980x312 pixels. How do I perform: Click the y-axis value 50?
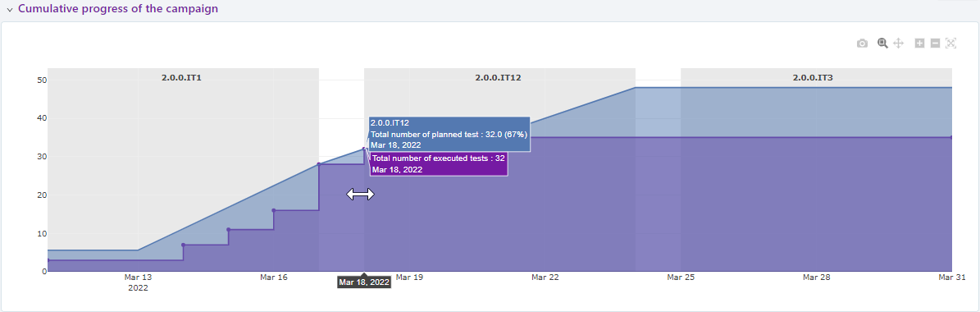click(43, 80)
